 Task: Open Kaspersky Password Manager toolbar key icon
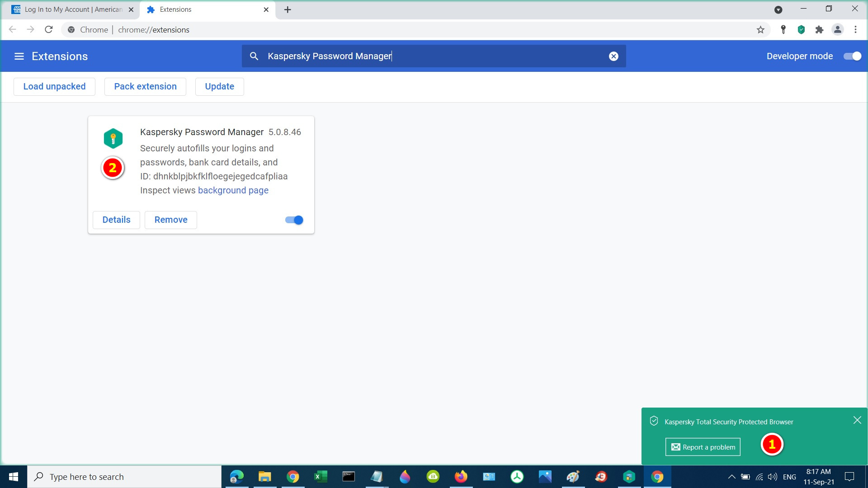click(783, 30)
